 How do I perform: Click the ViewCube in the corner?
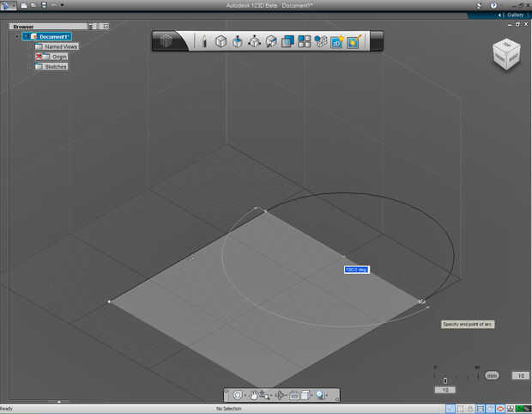tap(505, 53)
